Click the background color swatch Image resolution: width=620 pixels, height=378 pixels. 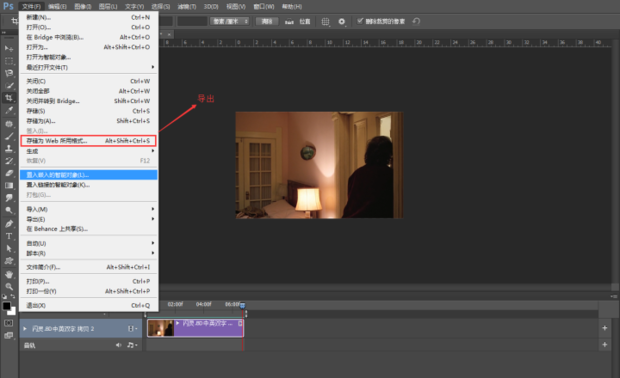coord(12,312)
